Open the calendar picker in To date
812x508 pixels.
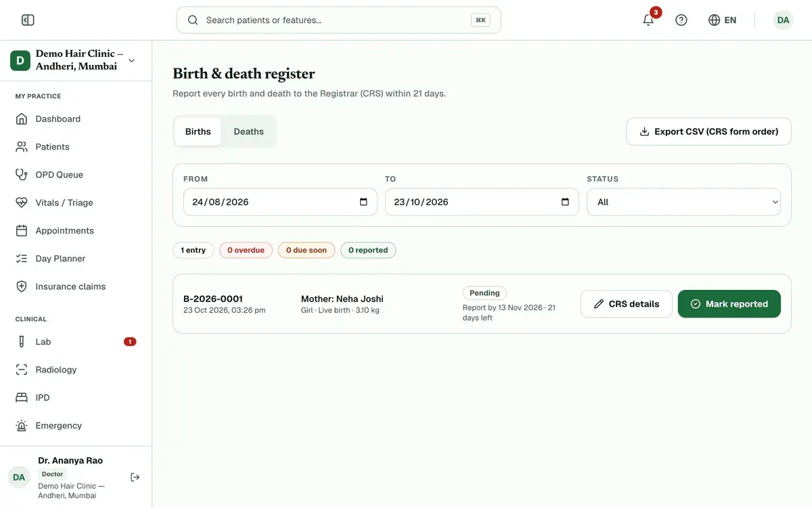click(565, 202)
